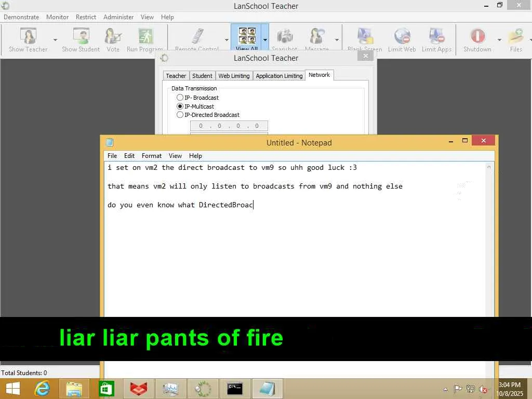Open the LanSchool View menu
The height and width of the screenshot is (399, 532).
[x=147, y=17]
